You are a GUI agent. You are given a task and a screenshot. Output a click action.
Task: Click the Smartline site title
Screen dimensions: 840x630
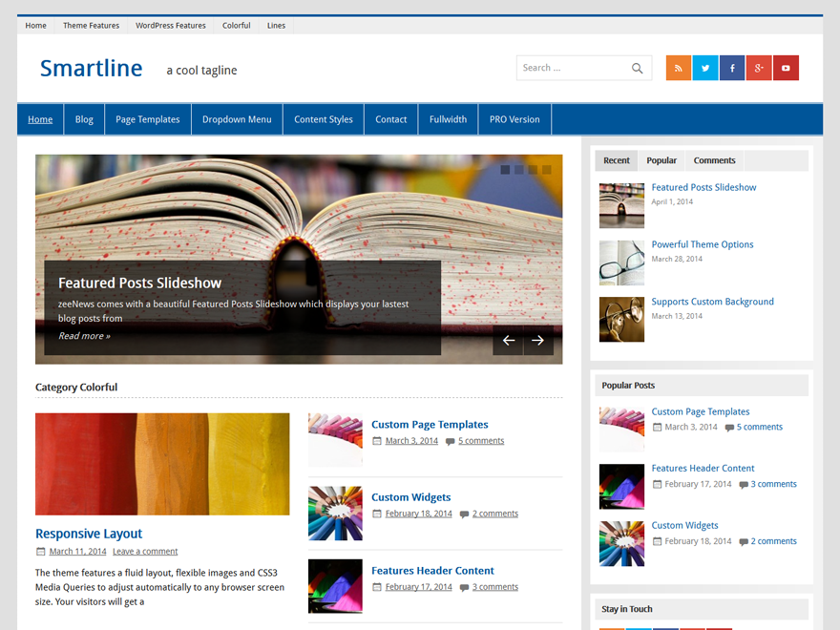click(x=91, y=69)
